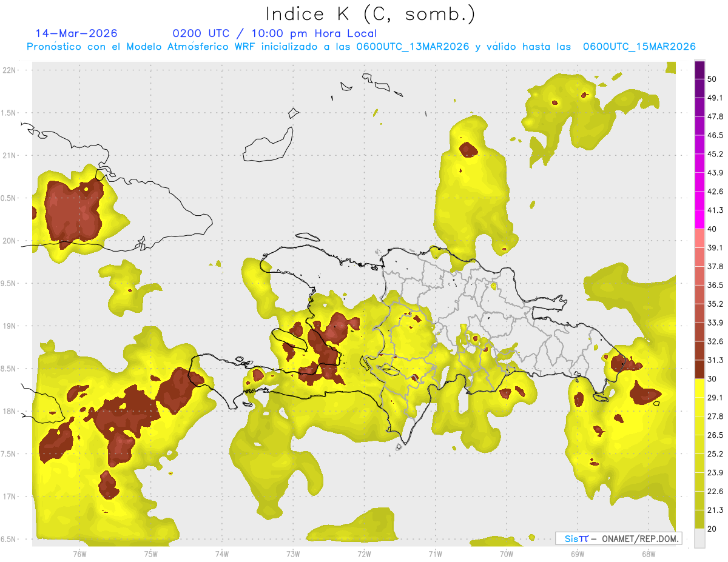Click the '73W' longitude label
Screen dimensions: 728x562
click(x=293, y=554)
